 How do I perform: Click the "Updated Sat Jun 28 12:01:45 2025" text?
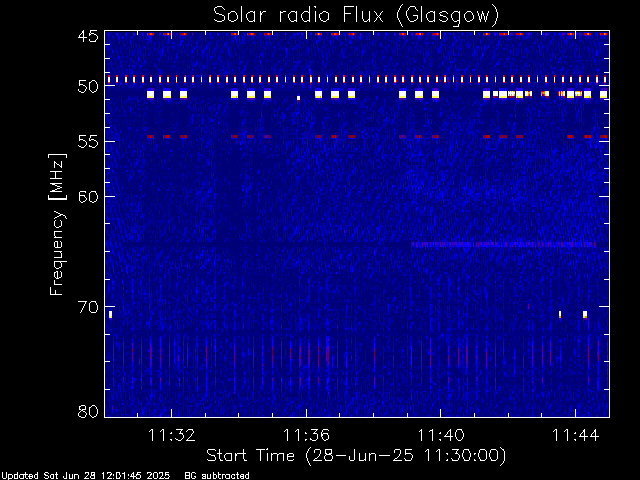(85, 476)
